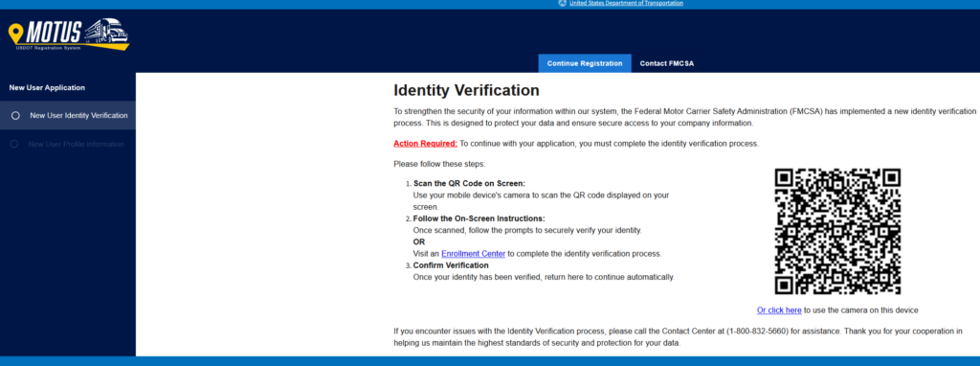Click the 'Confirm Verification' step title
The height and width of the screenshot is (366, 980).
[451, 265]
